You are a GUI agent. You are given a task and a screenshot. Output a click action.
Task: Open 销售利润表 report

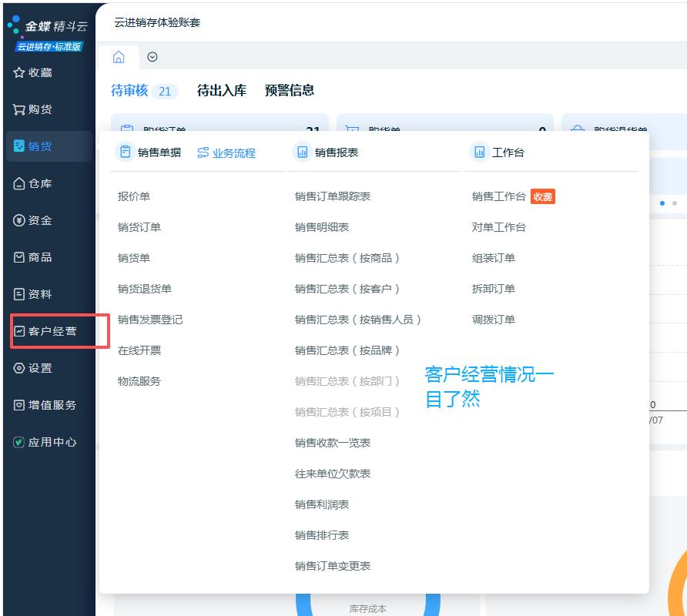322,504
